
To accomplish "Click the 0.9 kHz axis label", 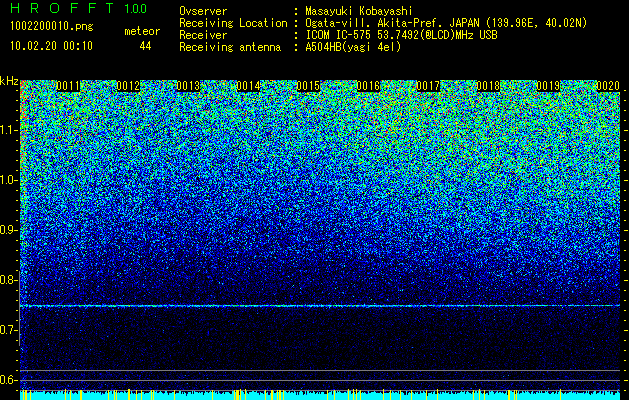I will coord(8,230).
